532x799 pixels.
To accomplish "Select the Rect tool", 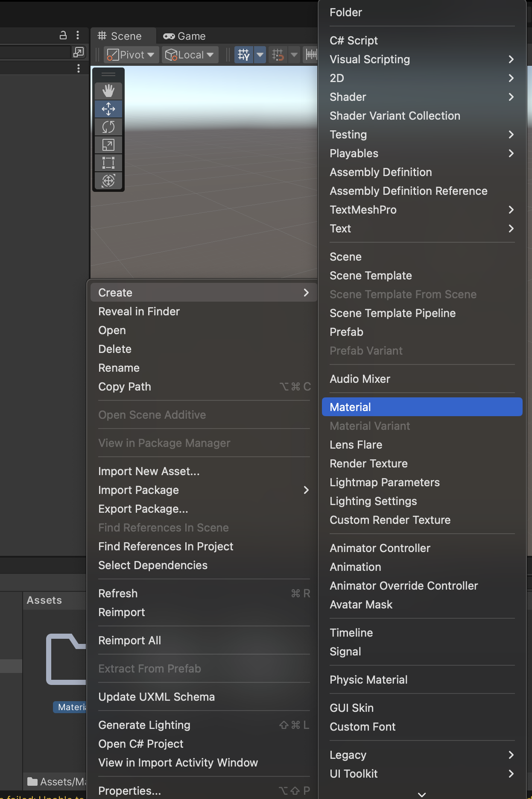I will point(108,163).
